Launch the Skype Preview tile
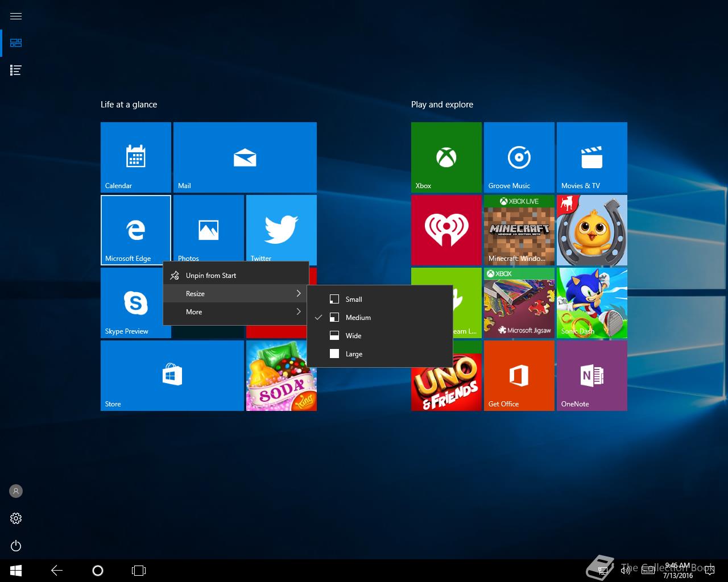Image resolution: width=728 pixels, height=582 pixels. [131, 303]
